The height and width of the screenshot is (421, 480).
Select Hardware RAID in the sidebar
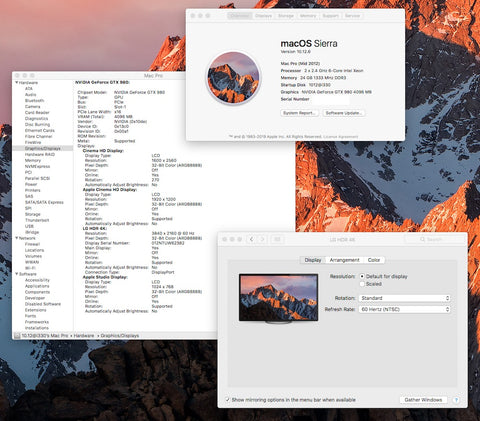[40, 154]
